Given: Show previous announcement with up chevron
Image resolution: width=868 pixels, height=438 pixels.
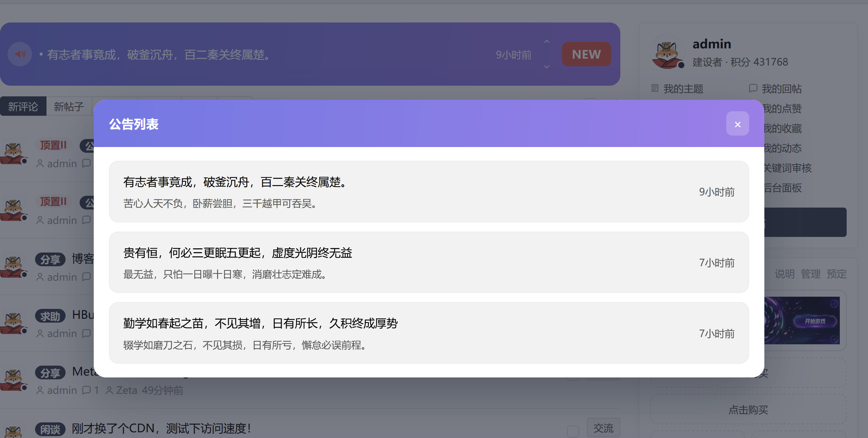Looking at the screenshot, I should pyautogui.click(x=547, y=42).
